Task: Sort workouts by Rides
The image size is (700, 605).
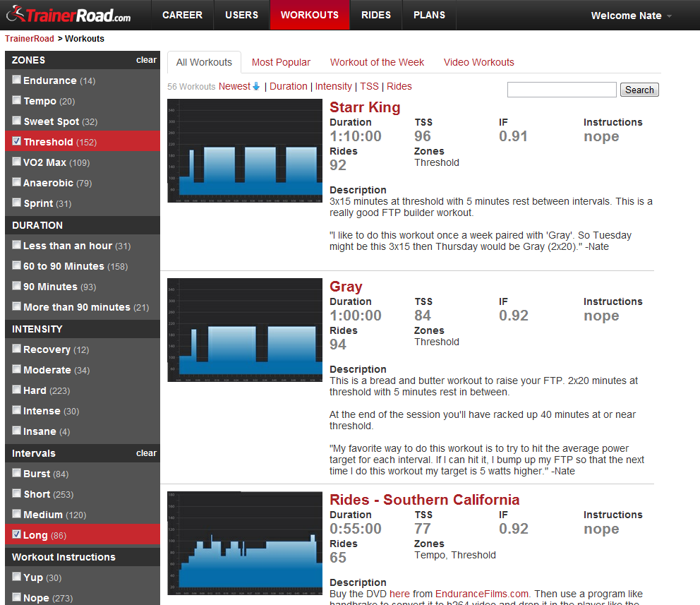Action: (399, 86)
